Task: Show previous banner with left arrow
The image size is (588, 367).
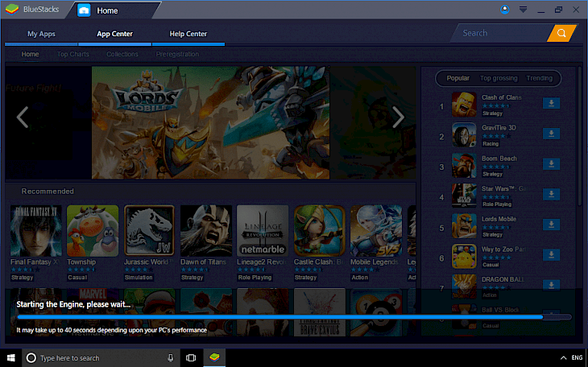Action: (x=23, y=118)
